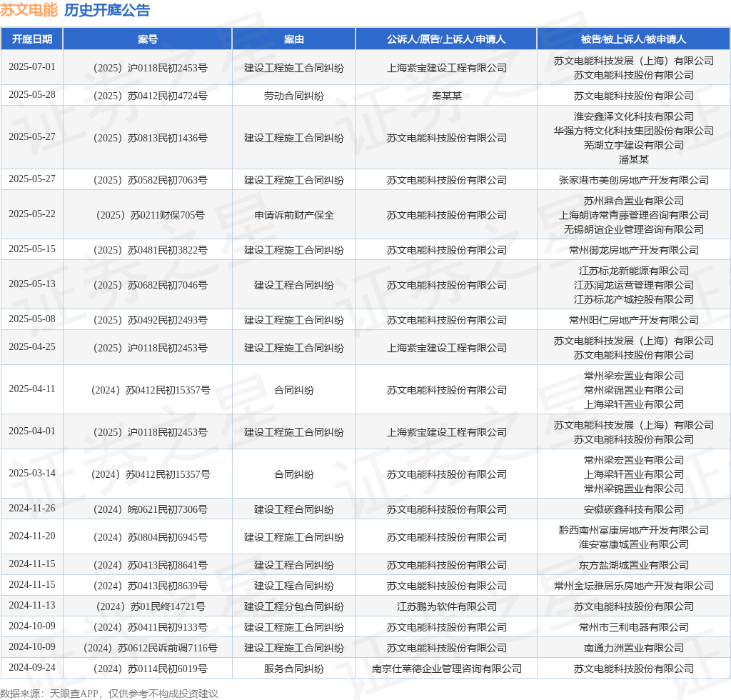This screenshot has height=700, width=731.
Task: Click defendant 潘某某
Action: tap(634, 159)
